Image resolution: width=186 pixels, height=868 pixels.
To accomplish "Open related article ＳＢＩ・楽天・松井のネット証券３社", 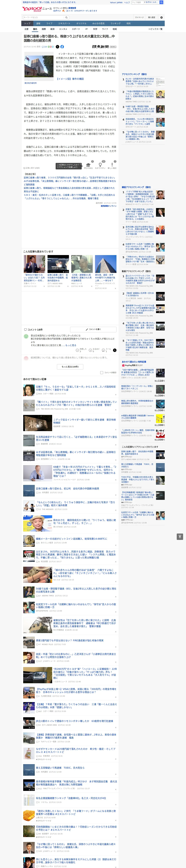I will (x=69, y=195).
